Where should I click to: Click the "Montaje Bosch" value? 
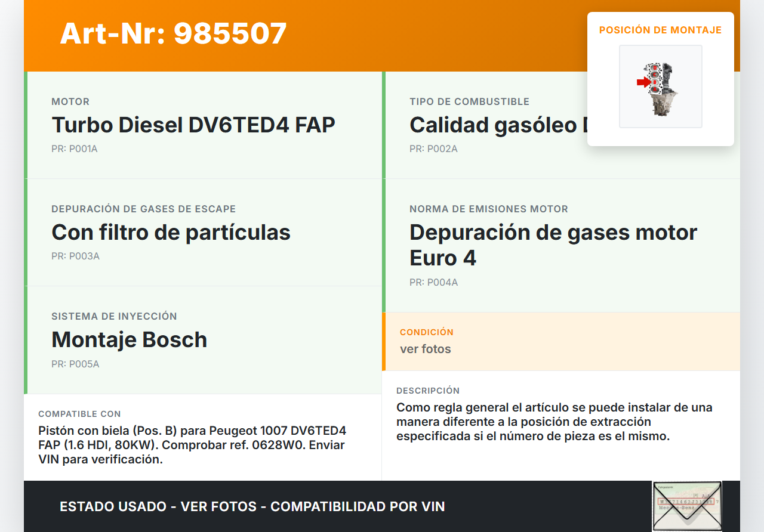click(x=130, y=340)
